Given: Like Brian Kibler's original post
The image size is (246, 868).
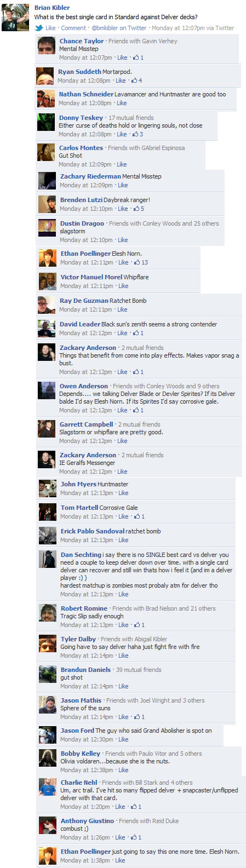Looking at the screenshot, I should click(50, 28).
